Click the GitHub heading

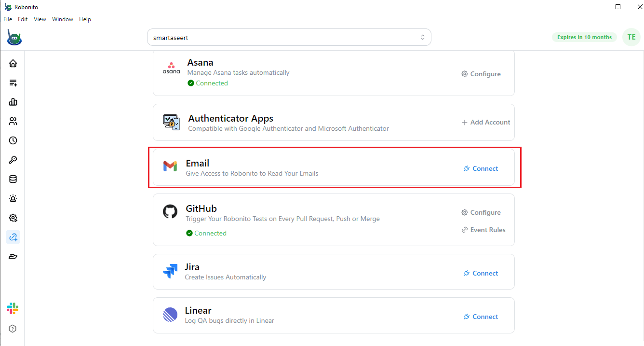point(201,208)
